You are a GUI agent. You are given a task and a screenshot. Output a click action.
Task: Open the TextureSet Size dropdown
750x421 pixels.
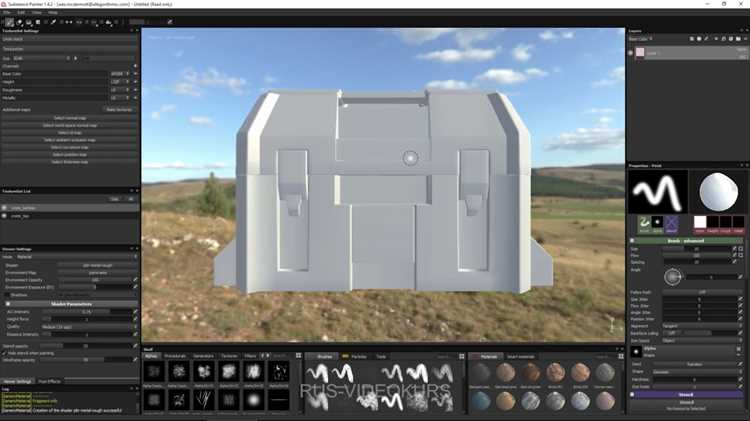click(x=42, y=58)
